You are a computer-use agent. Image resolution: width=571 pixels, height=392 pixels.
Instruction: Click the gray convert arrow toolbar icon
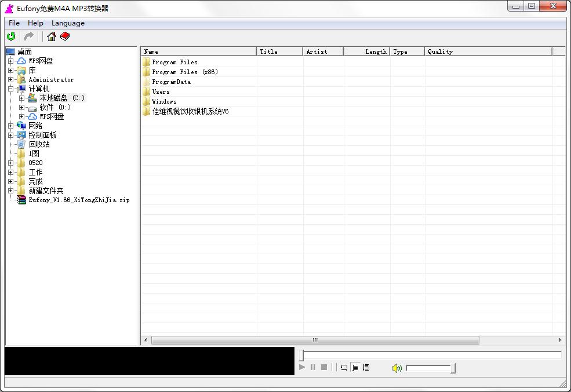[x=29, y=36]
